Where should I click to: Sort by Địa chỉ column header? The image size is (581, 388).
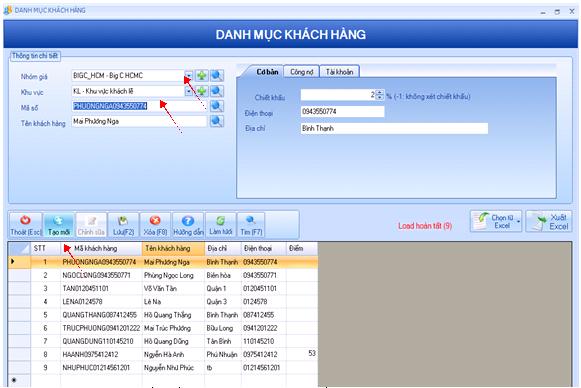point(223,248)
